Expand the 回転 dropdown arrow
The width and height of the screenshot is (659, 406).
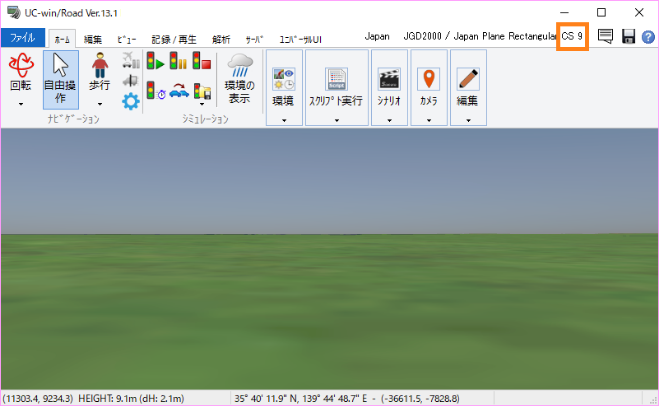click(x=21, y=104)
